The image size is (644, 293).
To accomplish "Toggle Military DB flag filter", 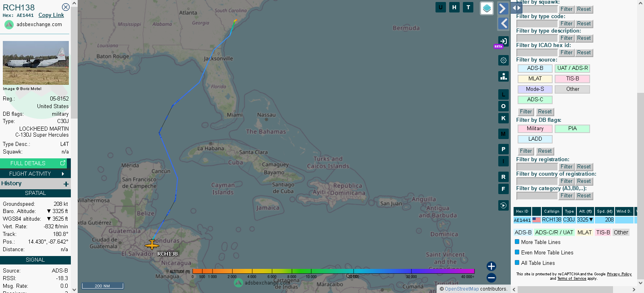I will (x=535, y=129).
